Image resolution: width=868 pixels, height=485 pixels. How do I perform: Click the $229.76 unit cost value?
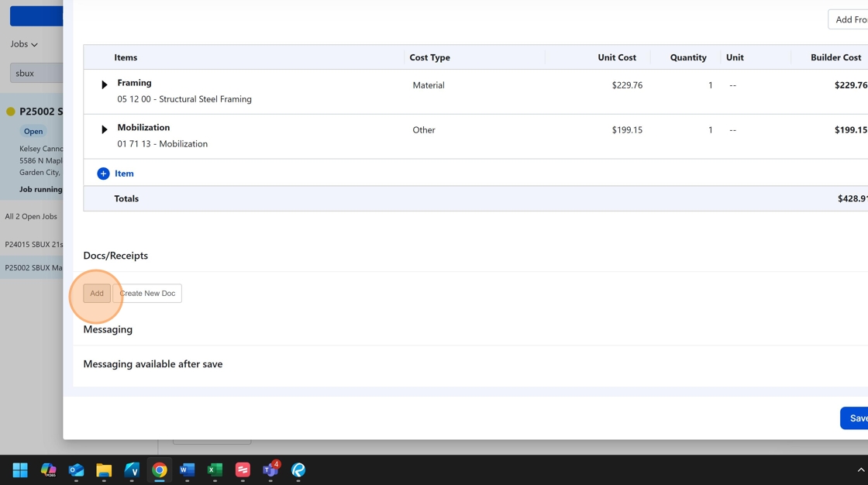pyautogui.click(x=627, y=85)
